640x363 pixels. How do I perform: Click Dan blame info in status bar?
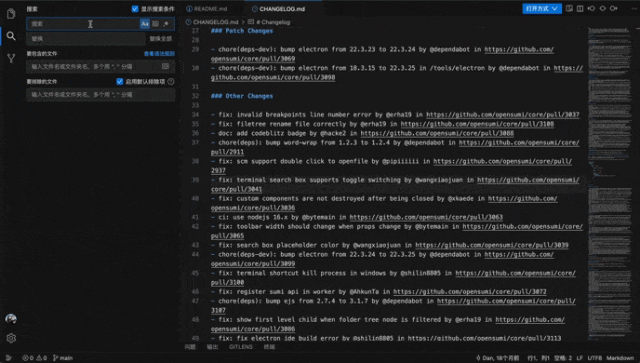tap(498, 358)
